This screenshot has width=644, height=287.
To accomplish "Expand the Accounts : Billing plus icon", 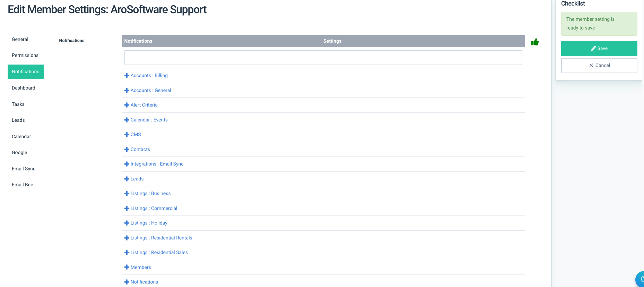I will coord(127,76).
